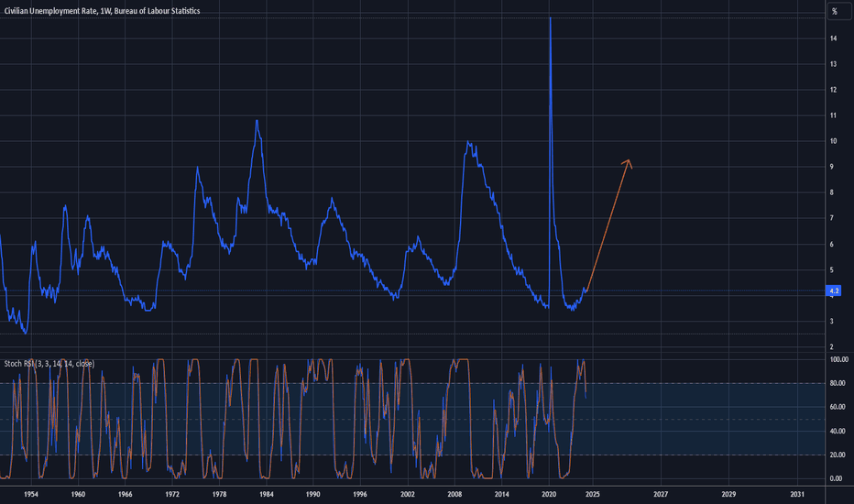Click the blue 4.2 current value label

pyautogui.click(x=834, y=291)
